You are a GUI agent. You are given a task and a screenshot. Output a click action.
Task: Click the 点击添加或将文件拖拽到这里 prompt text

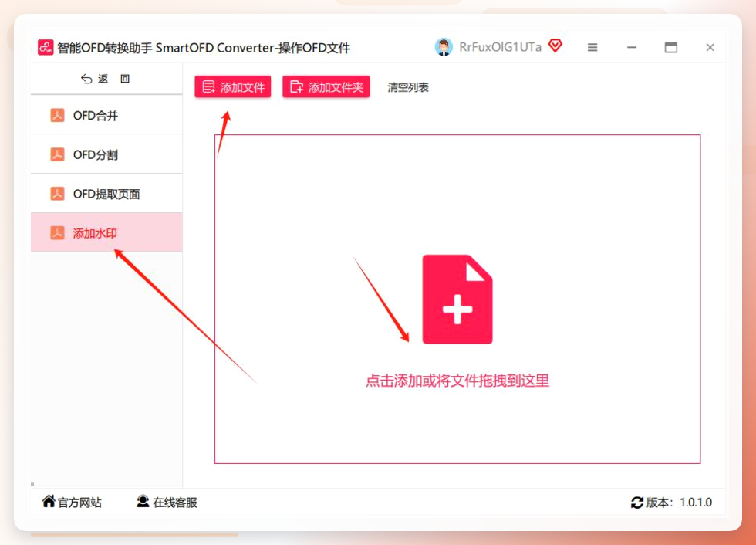point(457,381)
